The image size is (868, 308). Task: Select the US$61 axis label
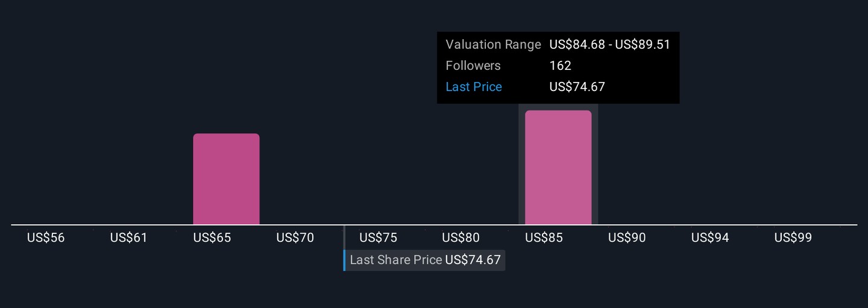pyautogui.click(x=129, y=238)
